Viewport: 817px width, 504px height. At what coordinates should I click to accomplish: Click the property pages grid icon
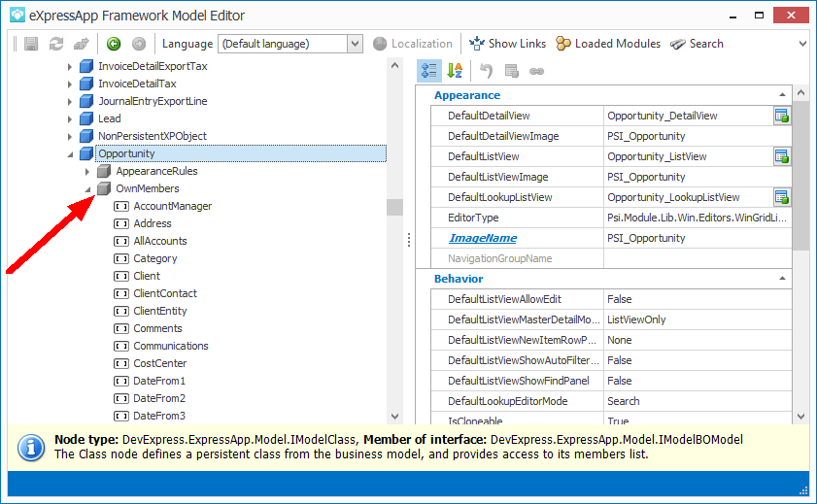512,71
